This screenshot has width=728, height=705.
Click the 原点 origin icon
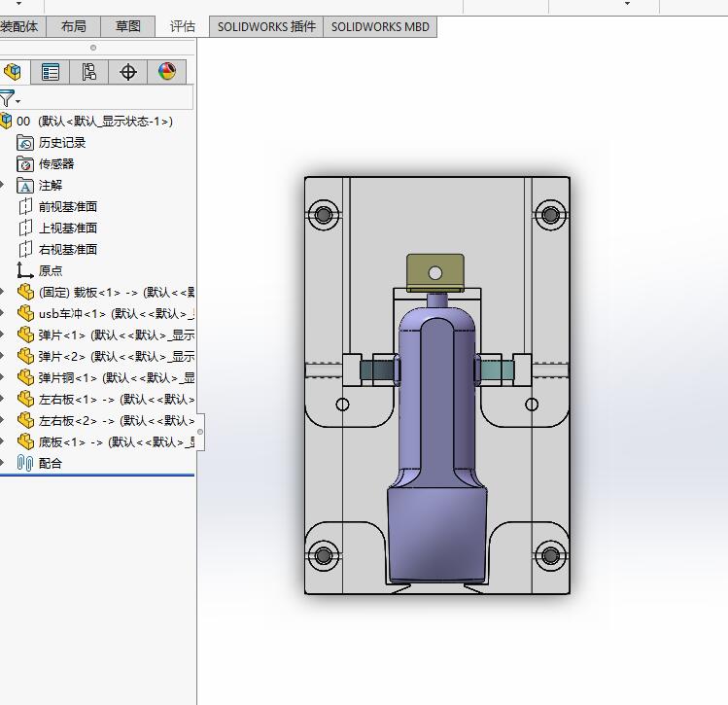(x=24, y=270)
